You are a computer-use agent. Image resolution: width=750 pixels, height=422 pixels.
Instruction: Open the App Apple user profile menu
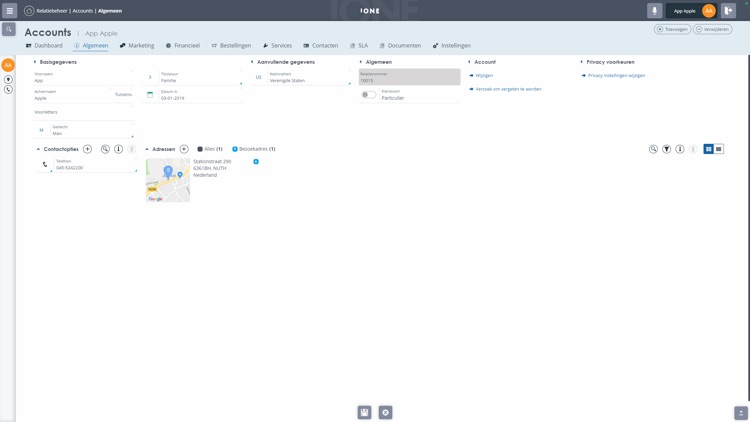691,11
